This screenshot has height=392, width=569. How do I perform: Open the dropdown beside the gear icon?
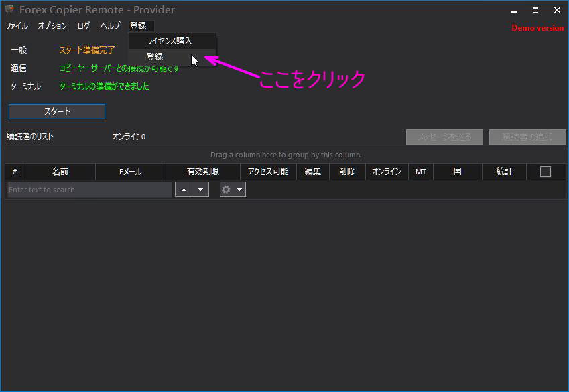click(x=239, y=190)
